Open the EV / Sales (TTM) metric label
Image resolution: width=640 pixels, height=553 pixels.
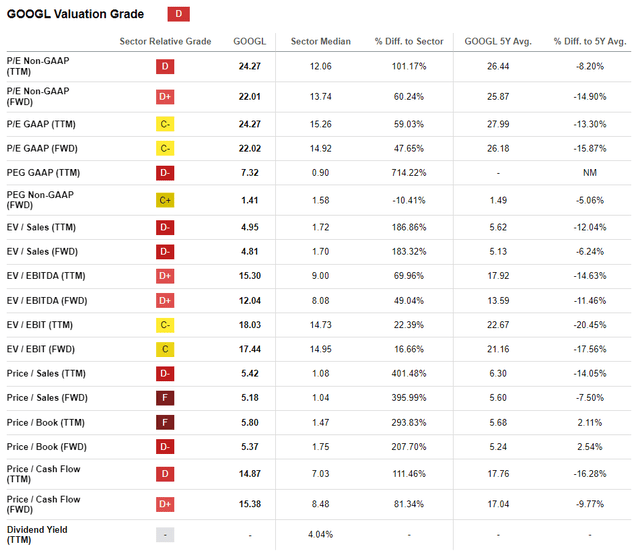[x=42, y=227]
